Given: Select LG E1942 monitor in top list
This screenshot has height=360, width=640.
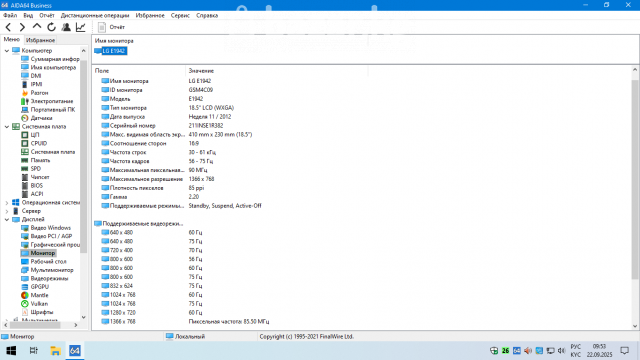Looking at the screenshot, I should click(x=110, y=51).
